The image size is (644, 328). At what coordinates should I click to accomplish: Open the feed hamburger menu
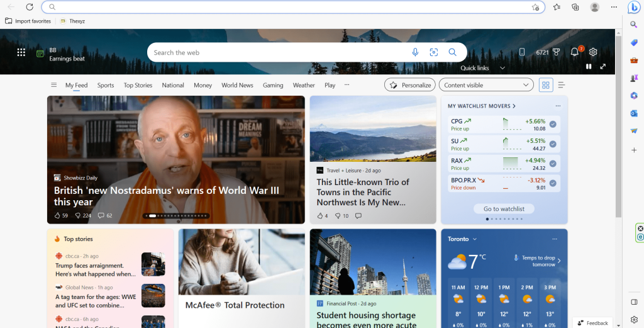tap(54, 85)
